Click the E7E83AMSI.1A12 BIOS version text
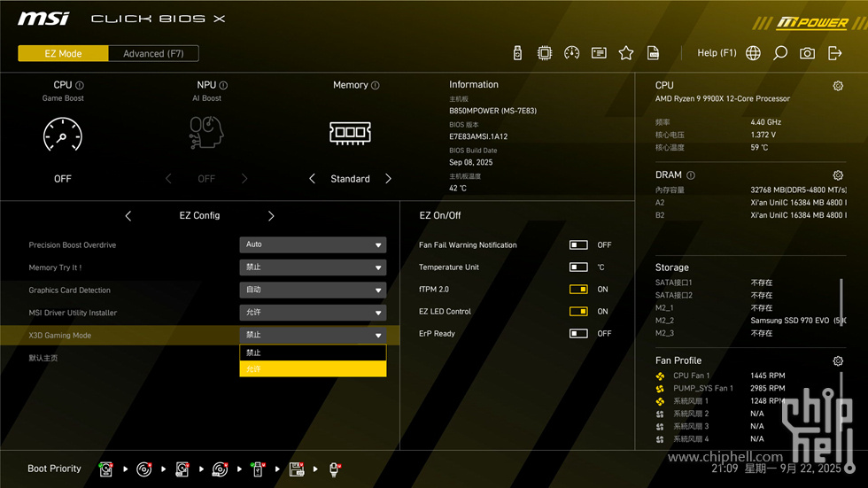The image size is (868, 488). point(478,136)
